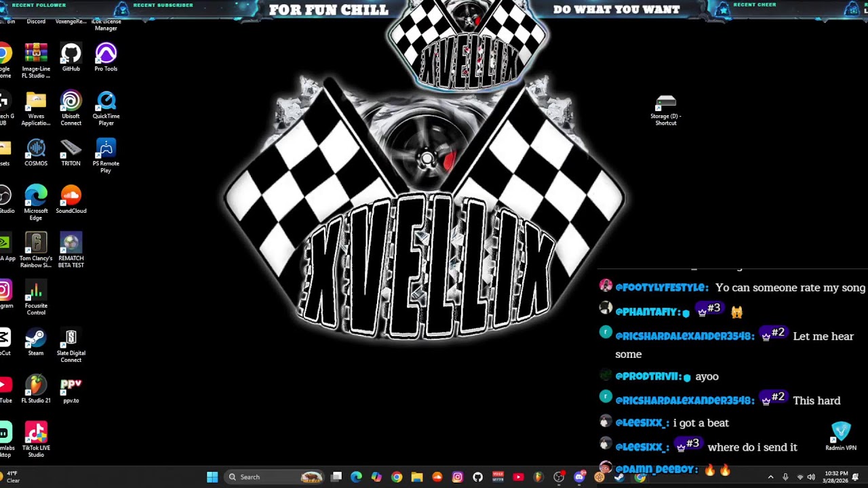Open YouTube from the taskbar
This screenshot has width=868, height=488.
519,477
